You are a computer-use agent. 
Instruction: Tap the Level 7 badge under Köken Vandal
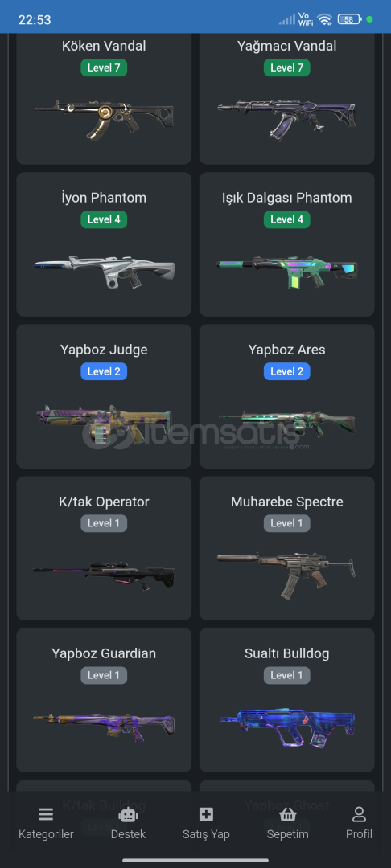coord(104,68)
